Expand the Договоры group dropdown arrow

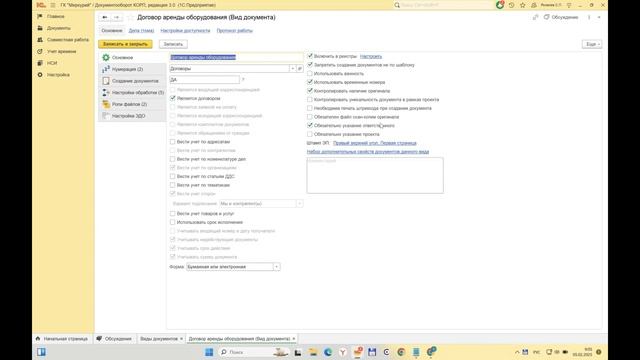(293, 69)
